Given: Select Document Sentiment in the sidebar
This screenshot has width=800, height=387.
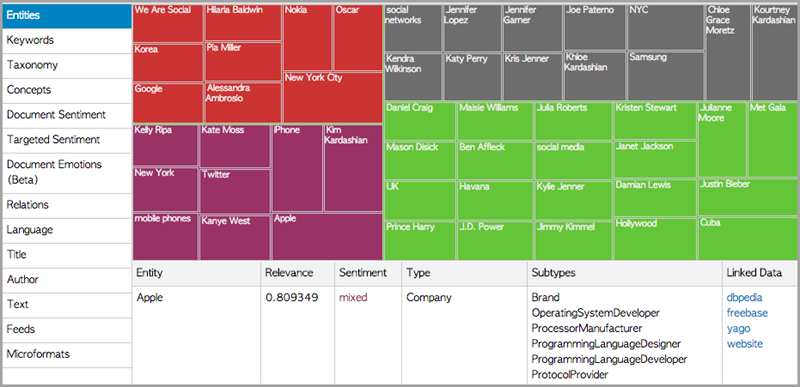Looking at the screenshot, I should tap(66, 115).
